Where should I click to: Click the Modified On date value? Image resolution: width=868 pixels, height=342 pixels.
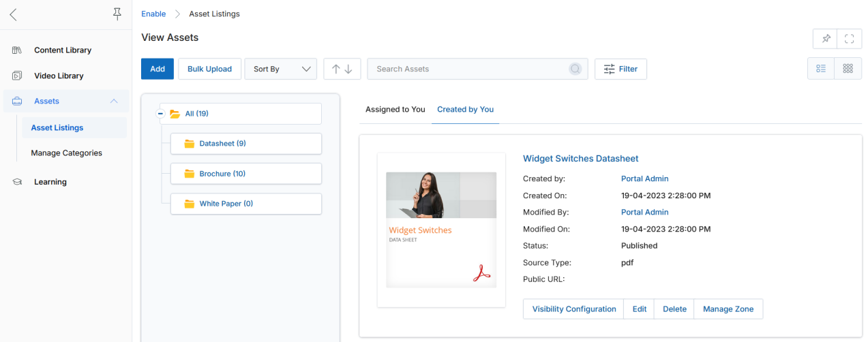pyautogui.click(x=666, y=230)
